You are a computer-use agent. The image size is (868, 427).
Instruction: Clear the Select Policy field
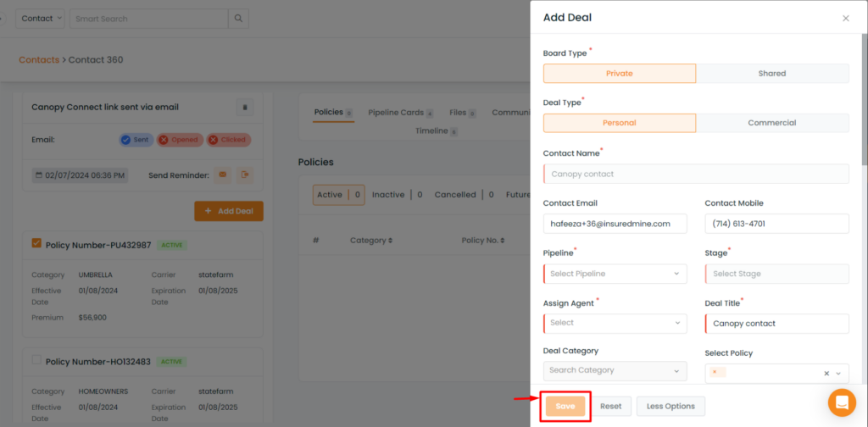coord(826,374)
